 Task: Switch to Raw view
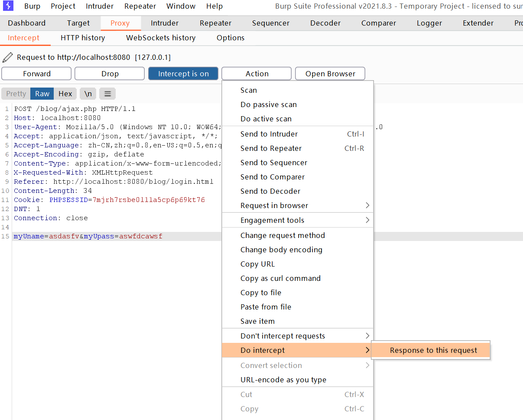pos(42,94)
